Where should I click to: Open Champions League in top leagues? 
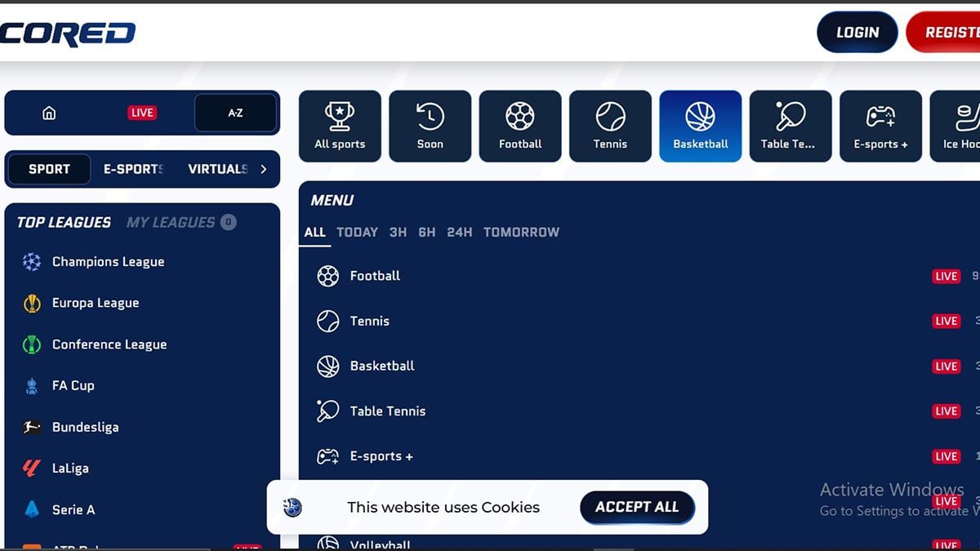[x=108, y=261]
